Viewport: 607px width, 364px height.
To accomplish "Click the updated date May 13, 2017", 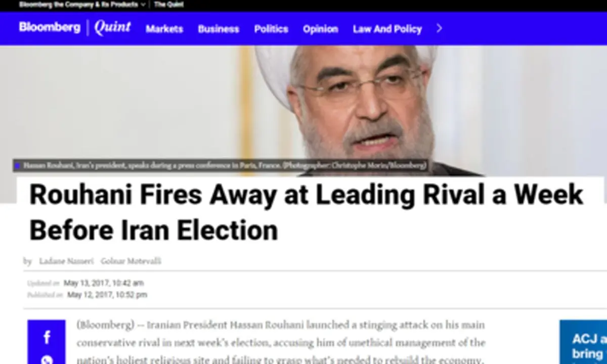I will point(104,283).
